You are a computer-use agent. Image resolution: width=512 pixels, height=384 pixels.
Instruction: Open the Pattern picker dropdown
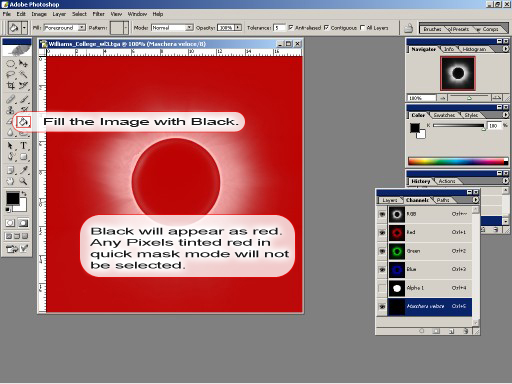[126, 28]
